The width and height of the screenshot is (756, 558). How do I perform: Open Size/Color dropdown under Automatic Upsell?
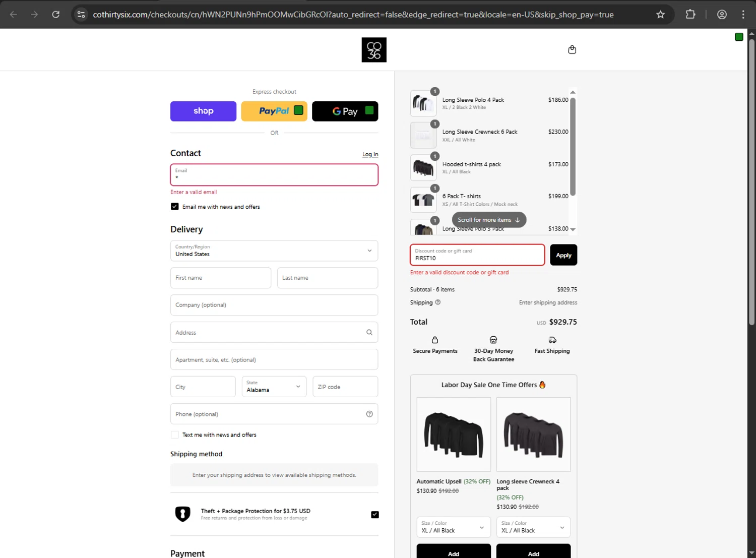tap(454, 527)
